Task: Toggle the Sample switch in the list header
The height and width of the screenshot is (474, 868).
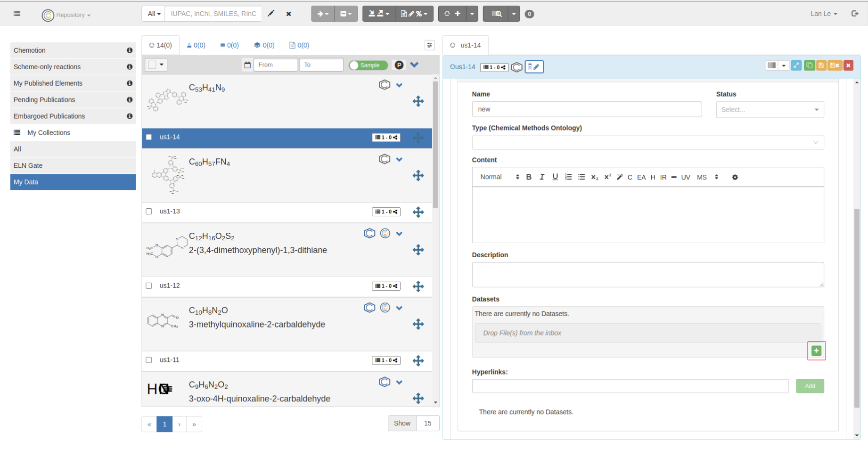Action: [x=368, y=65]
